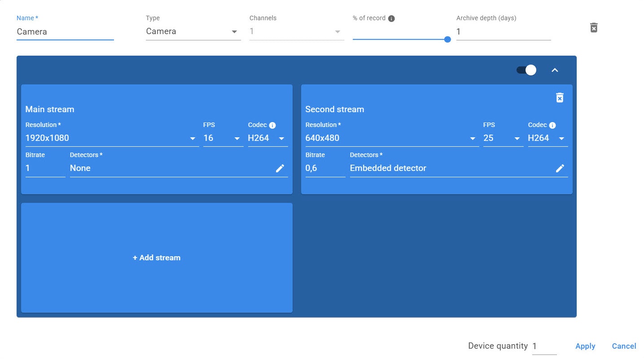The image size is (644, 359).
Task: Click the Name input field
Action: click(65, 32)
